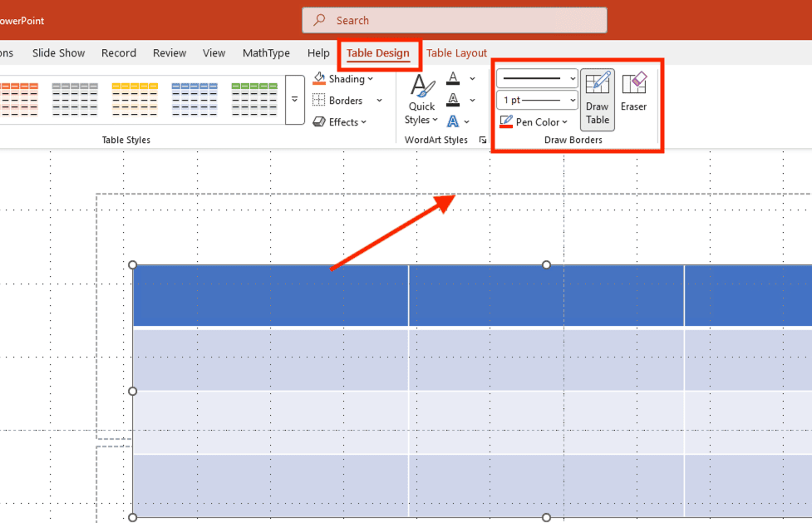Open the Effects dropdown

340,121
